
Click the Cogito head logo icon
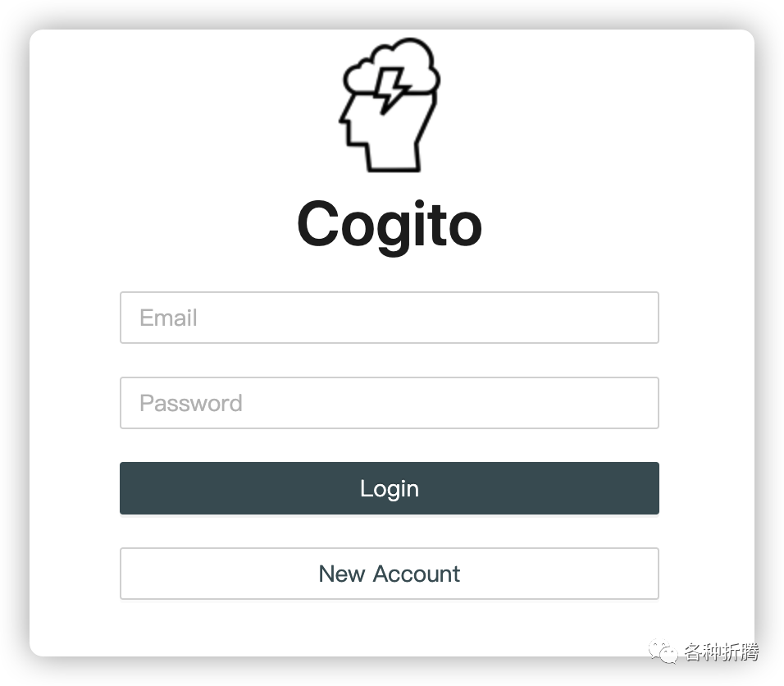click(390, 105)
